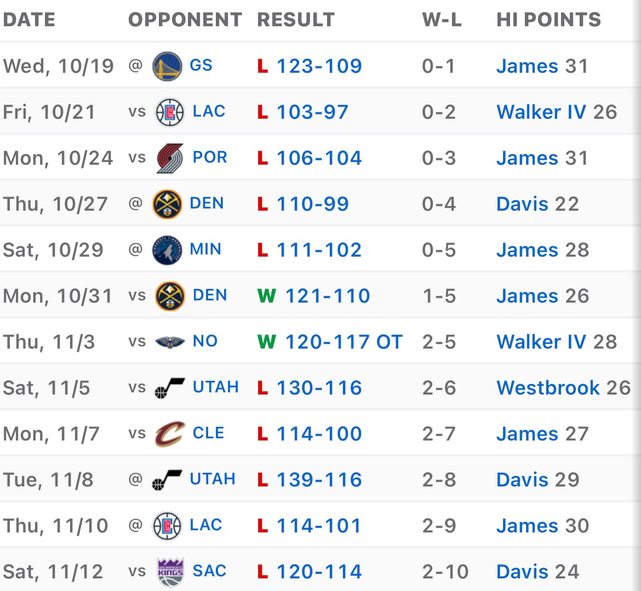This screenshot has height=591, width=641.
Task: Click the Cavaliers team logo
Action: click(x=169, y=434)
